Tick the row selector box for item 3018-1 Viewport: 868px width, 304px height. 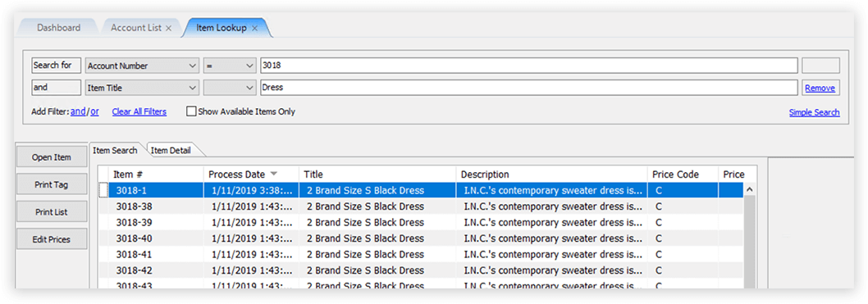pos(103,190)
